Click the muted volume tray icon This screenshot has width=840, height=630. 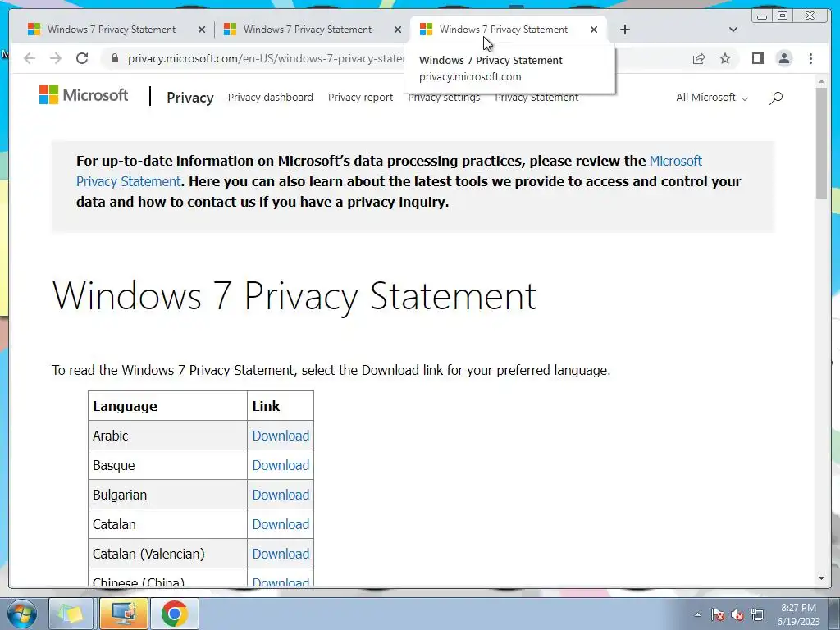point(737,614)
